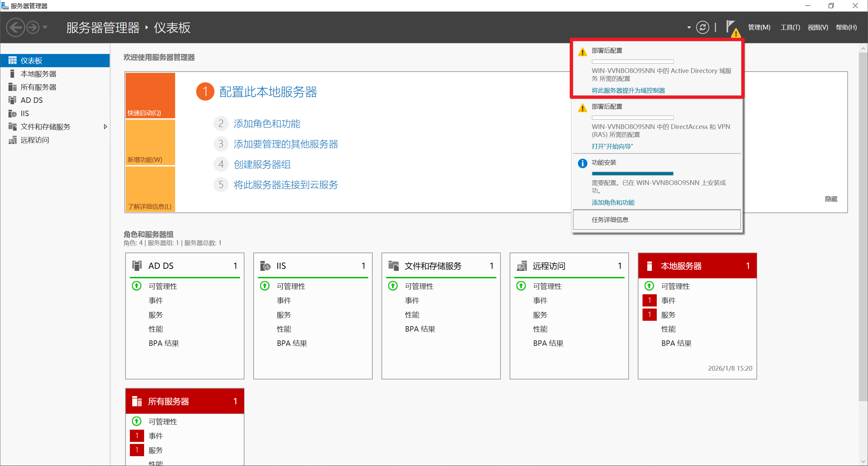Select the 快速启动(Q) orange tile
The image size is (868, 466).
point(150,95)
